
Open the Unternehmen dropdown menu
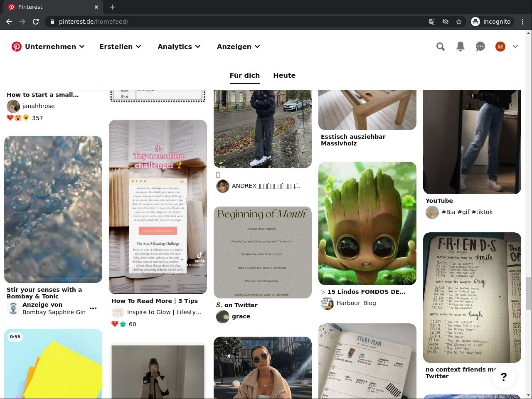(55, 47)
